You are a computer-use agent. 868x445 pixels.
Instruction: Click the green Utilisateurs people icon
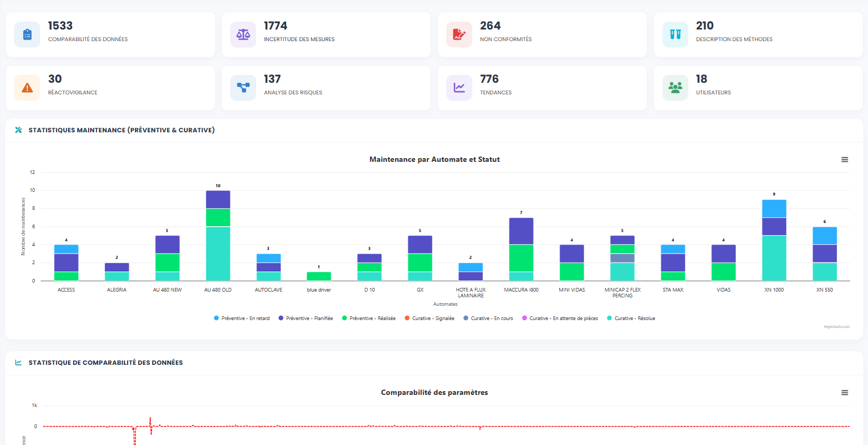click(x=675, y=88)
